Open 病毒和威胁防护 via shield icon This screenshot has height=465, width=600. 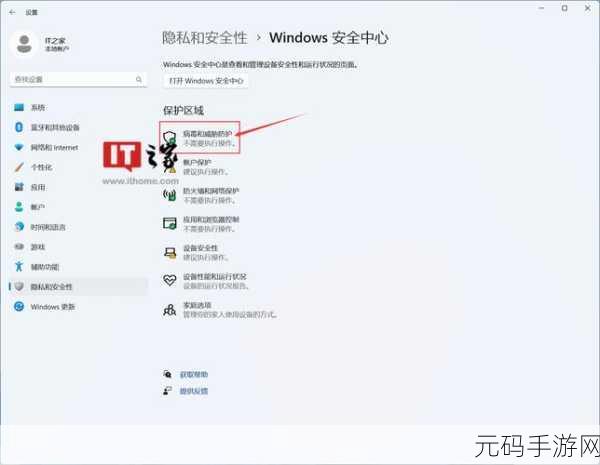coord(170,138)
